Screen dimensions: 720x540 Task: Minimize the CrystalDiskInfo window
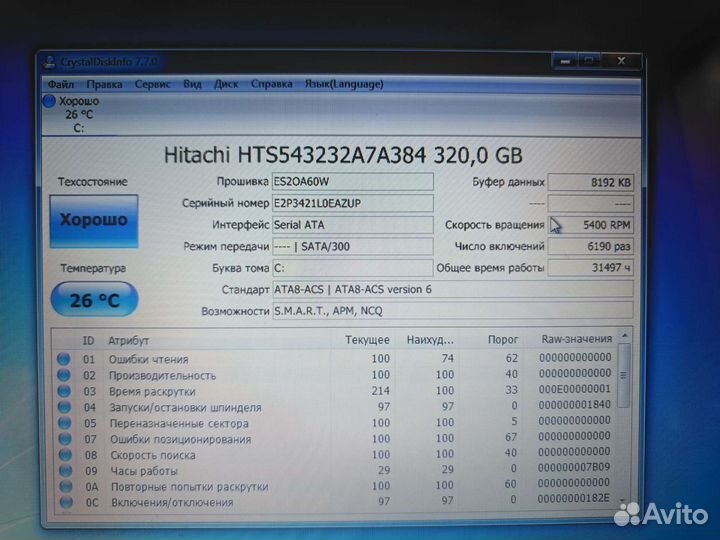coord(565,61)
